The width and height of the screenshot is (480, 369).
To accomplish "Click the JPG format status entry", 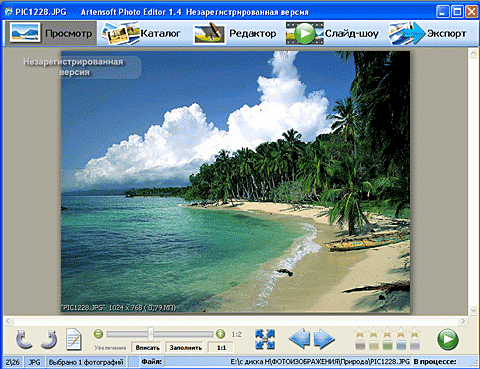I will pos(34,362).
